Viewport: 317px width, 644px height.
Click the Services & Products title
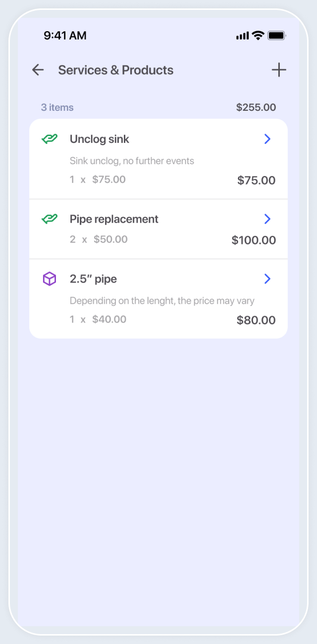coord(115,70)
